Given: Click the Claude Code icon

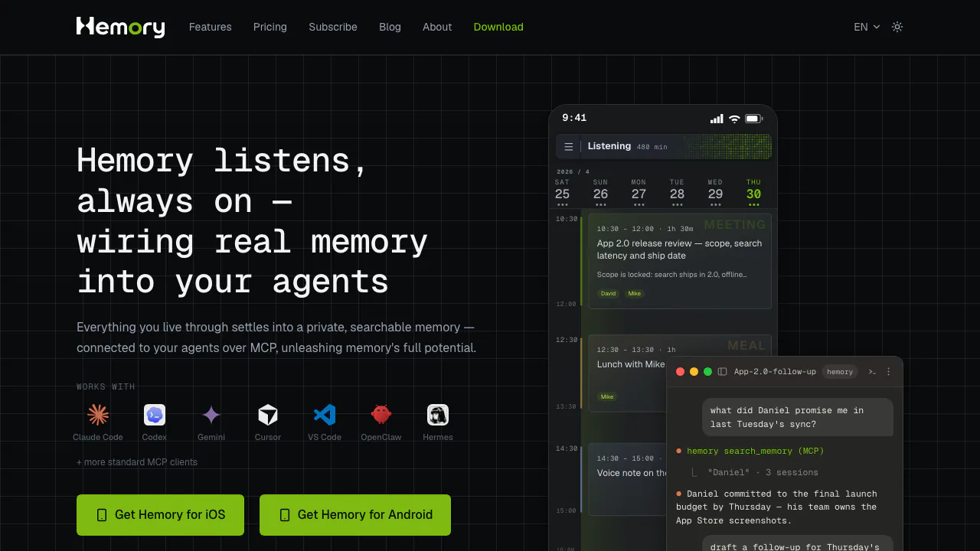Looking at the screenshot, I should (x=98, y=415).
